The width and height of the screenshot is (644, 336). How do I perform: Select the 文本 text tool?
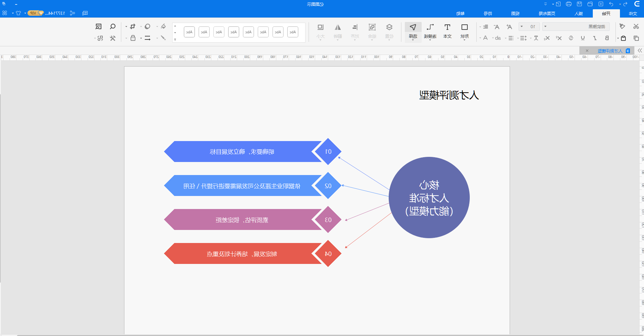click(447, 31)
